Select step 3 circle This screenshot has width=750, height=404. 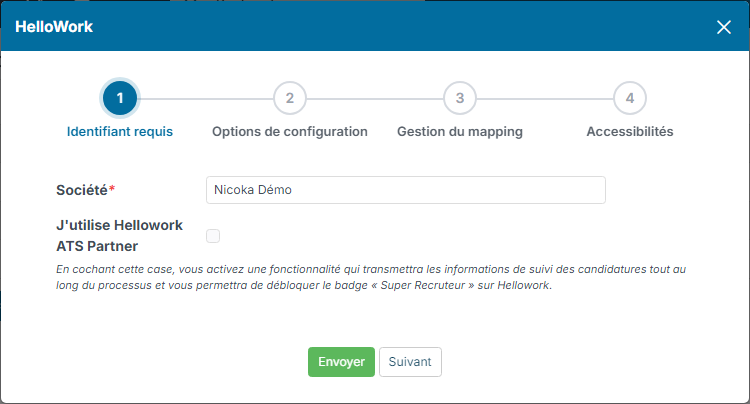[460, 98]
